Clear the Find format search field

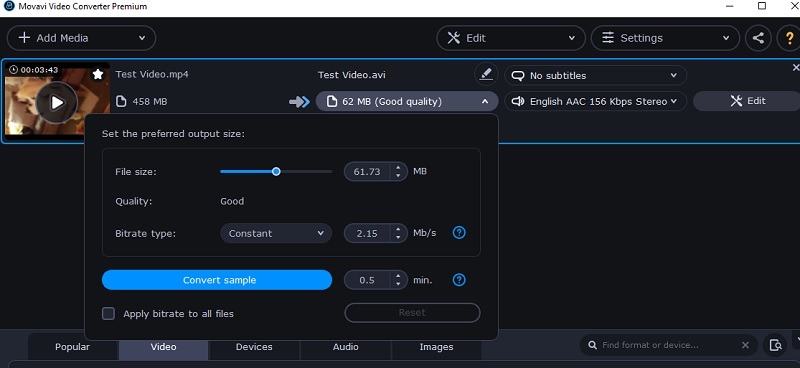(x=745, y=346)
